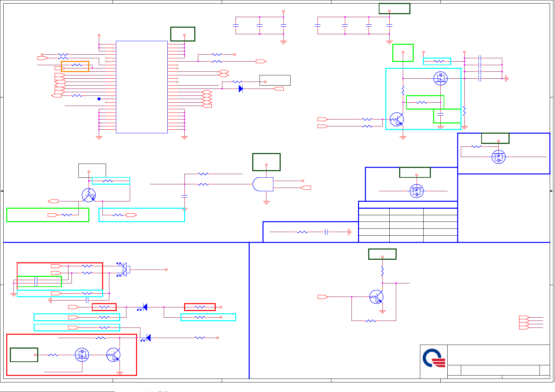The height and width of the screenshot is (392, 555).
Task: Click the AND gate symbol
Action: point(263,184)
